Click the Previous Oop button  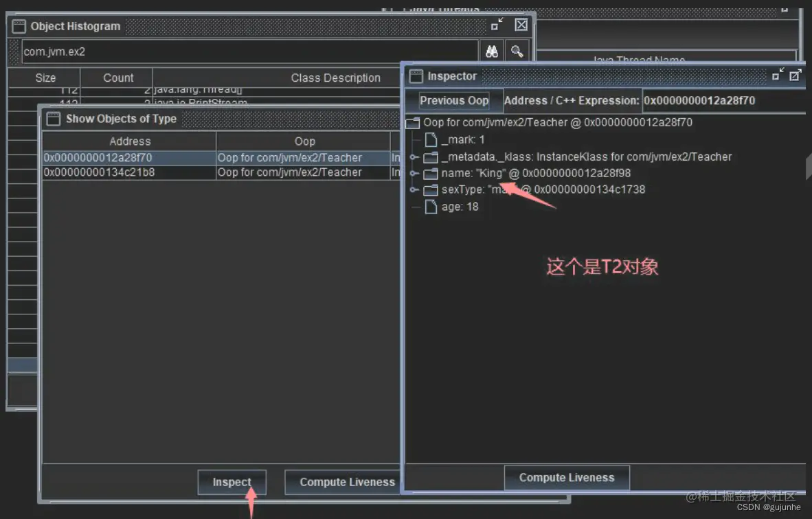click(454, 100)
